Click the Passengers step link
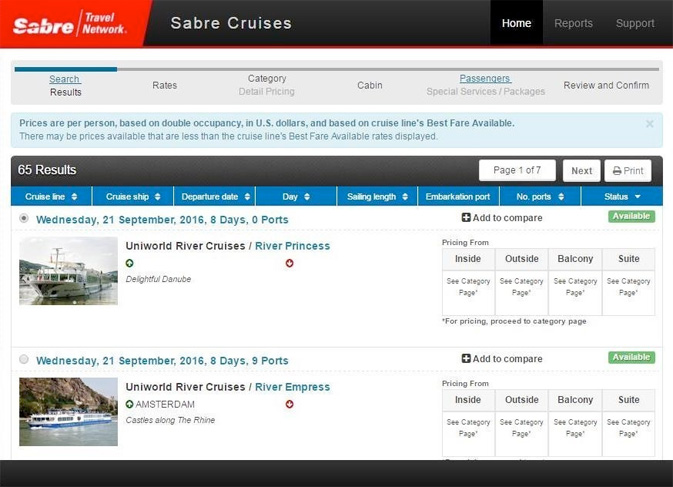 pos(485,79)
